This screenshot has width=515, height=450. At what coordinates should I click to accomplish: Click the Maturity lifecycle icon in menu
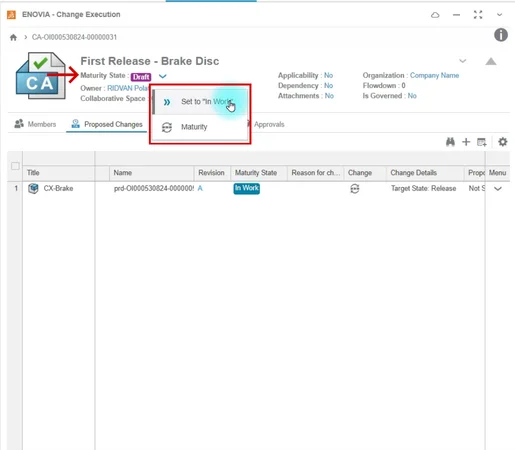click(x=167, y=127)
